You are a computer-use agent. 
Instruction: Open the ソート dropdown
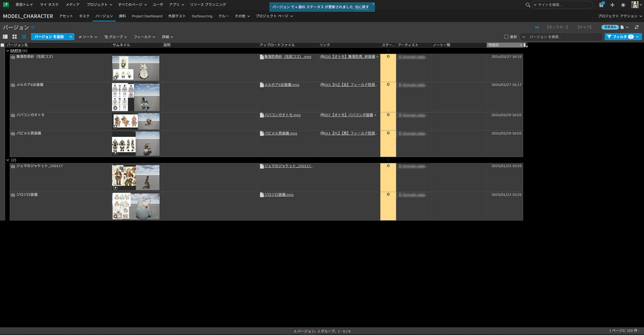[88, 37]
